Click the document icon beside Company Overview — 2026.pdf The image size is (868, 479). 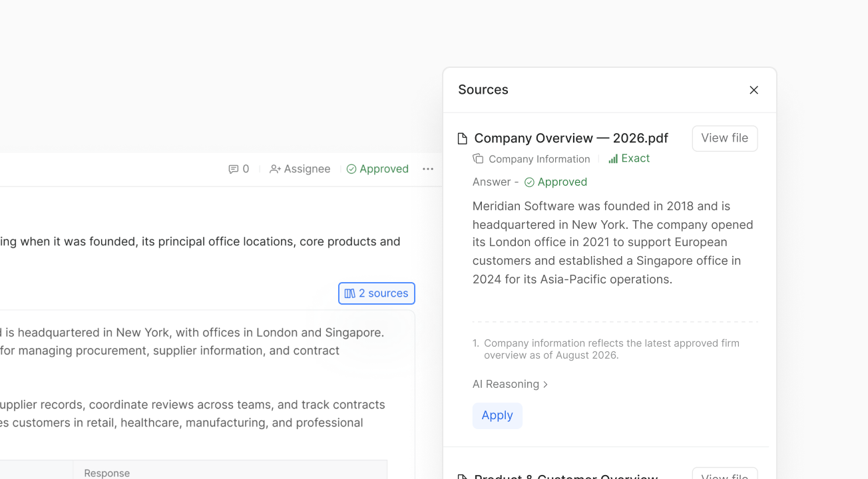463,138
